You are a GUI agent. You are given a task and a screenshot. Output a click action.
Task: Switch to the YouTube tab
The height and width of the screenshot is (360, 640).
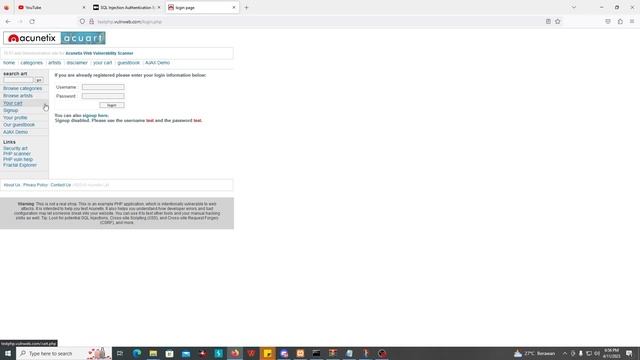(51, 7)
